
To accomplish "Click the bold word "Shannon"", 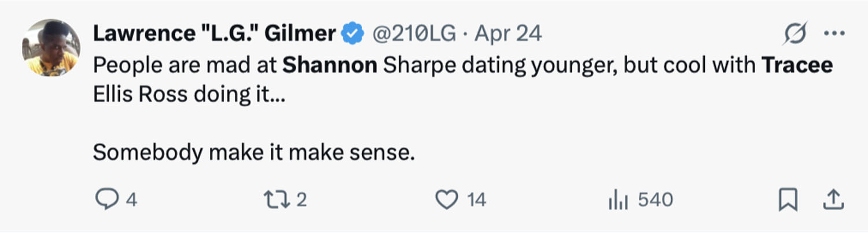I will tap(329, 65).
